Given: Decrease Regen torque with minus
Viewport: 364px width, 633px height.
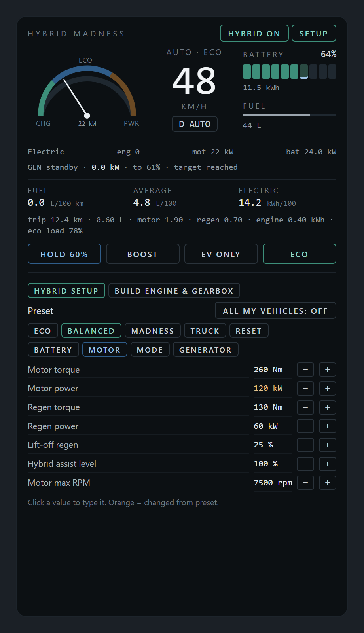Looking at the screenshot, I should (x=305, y=407).
